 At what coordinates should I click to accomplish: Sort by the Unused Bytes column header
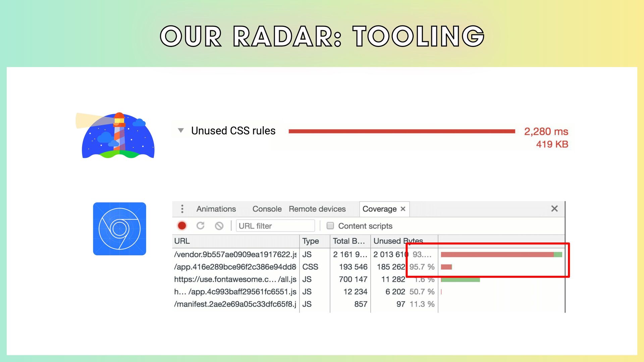pos(398,241)
